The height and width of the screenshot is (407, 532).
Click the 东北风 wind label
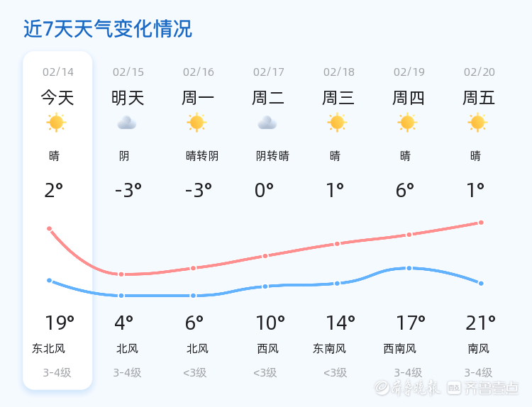49,348
